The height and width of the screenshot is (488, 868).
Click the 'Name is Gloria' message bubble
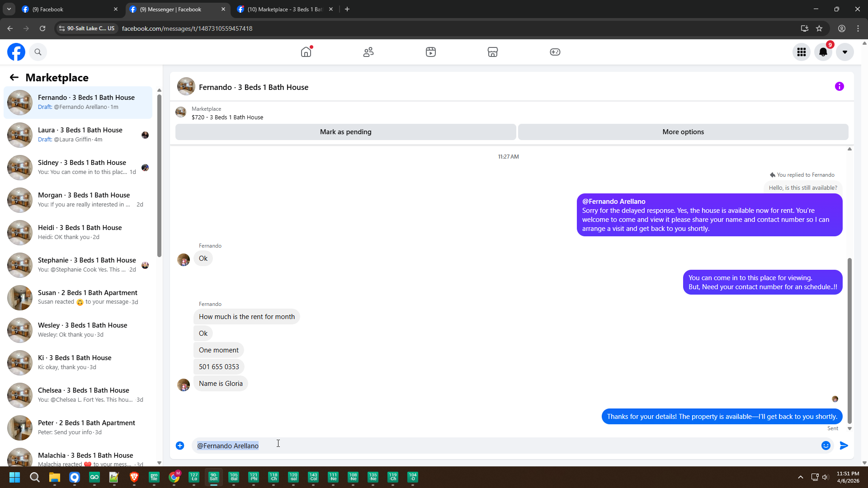tap(221, 384)
